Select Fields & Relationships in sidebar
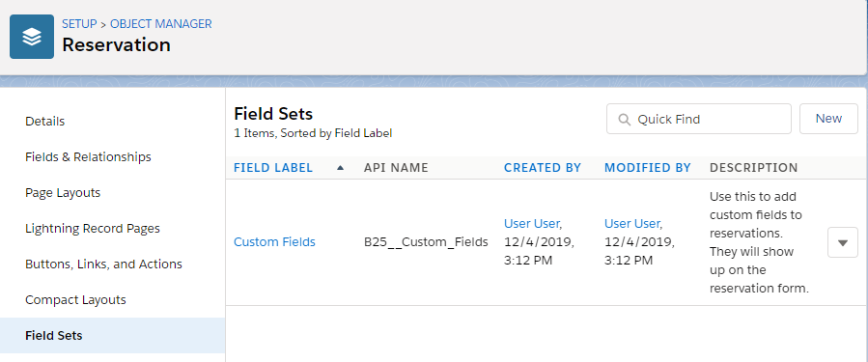This screenshot has width=868, height=362. pos(88,157)
